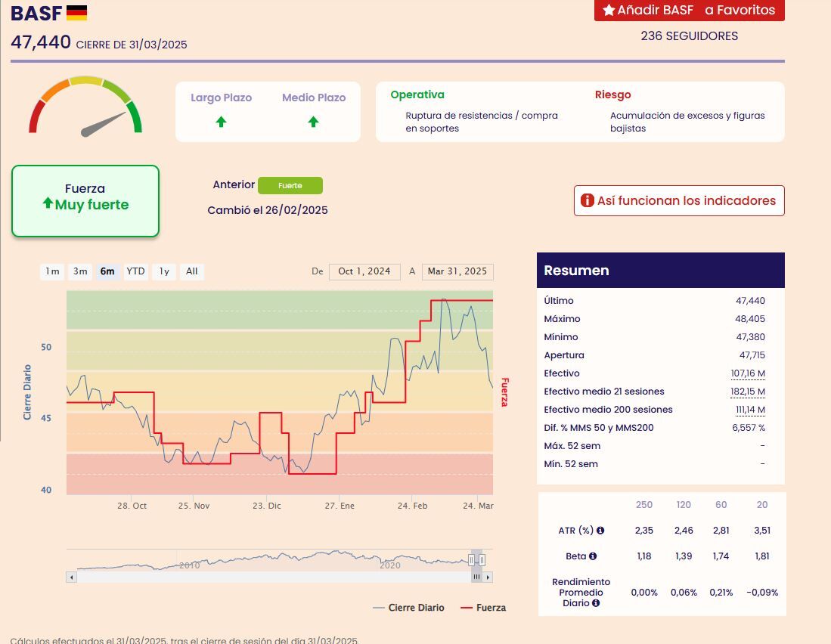The width and height of the screenshot is (831, 644).
Task: Click the navigator left range handle
Action: (x=471, y=560)
